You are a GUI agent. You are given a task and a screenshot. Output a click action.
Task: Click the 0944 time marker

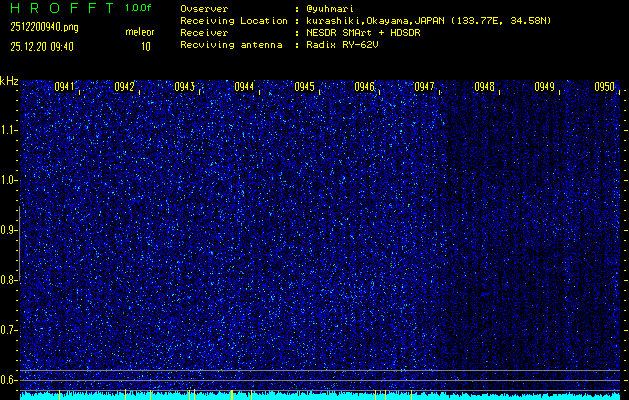click(244, 87)
